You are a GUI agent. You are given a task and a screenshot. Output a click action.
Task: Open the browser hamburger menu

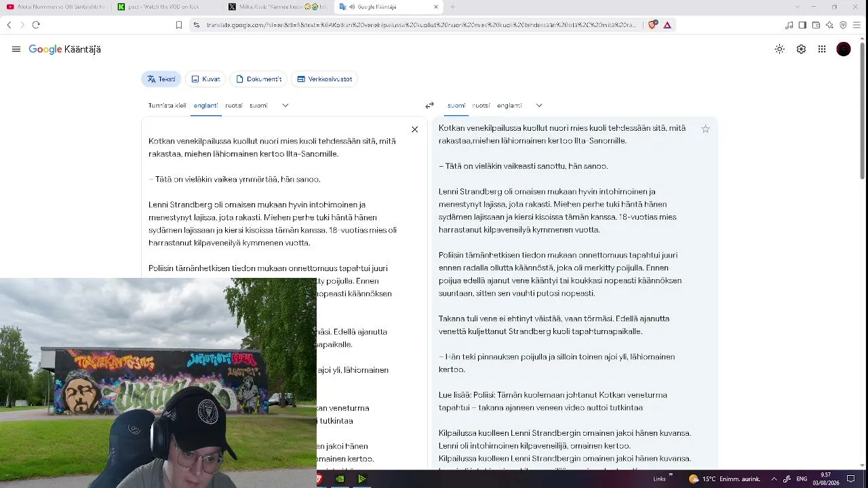pos(856,25)
